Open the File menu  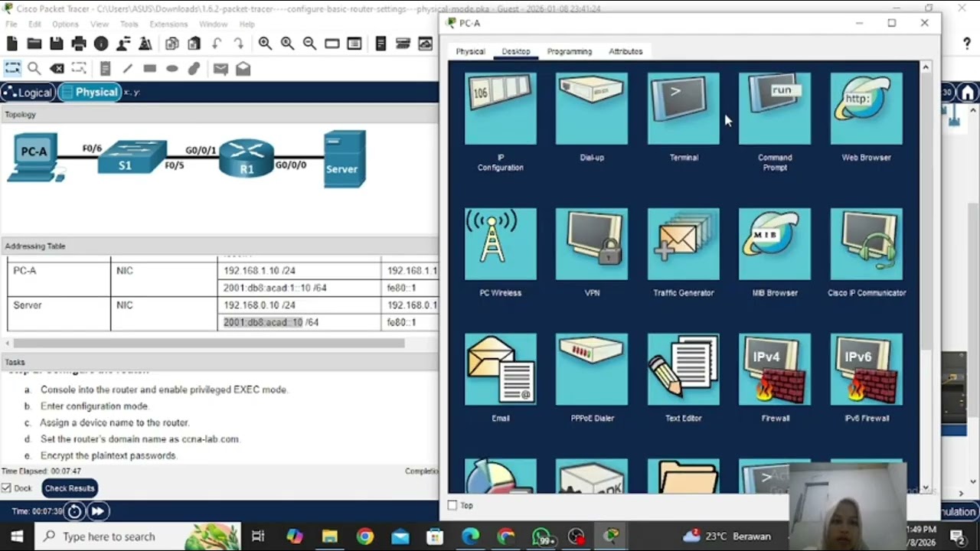pyautogui.click(x=11, y=24)
